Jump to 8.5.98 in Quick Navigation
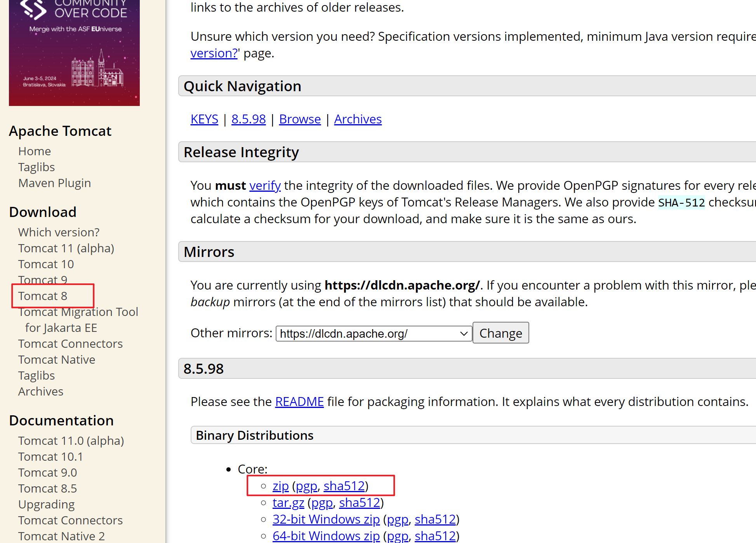The image size is (756, 543). [249, 119]
